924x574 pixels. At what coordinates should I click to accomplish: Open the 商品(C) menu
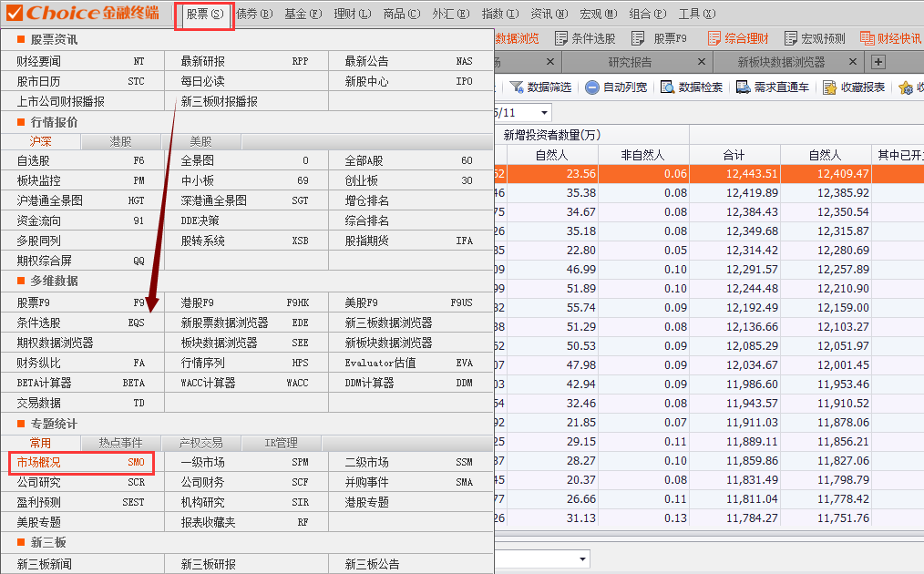401,14
